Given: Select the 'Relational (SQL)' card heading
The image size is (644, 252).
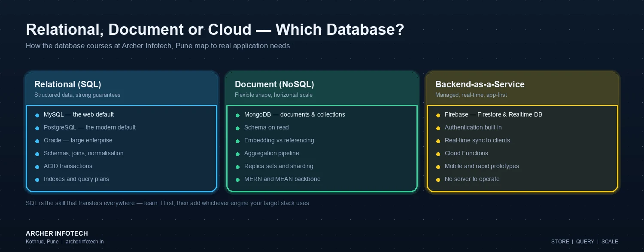Looking at the screenshot, I should (68, 84).
